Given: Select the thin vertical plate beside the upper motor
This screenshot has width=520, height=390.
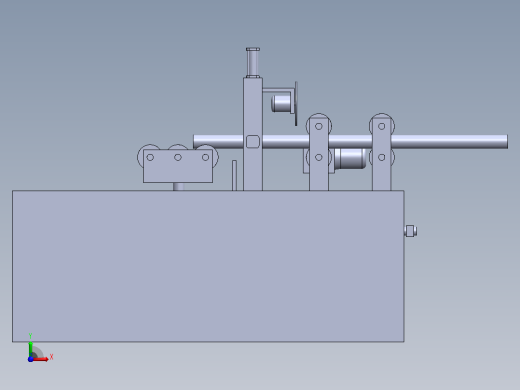Looking at the screenshot, I should tap(296, 103).
